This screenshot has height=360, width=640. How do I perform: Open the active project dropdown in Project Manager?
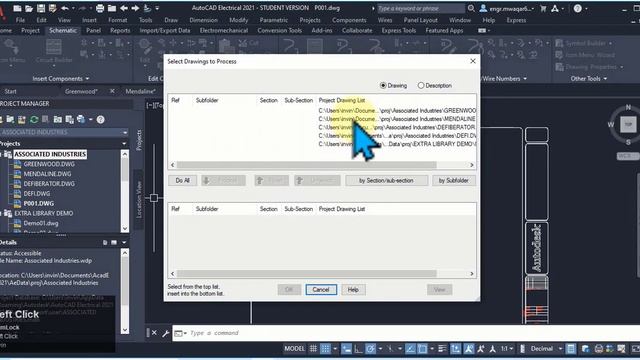click(x=124, y=132)
